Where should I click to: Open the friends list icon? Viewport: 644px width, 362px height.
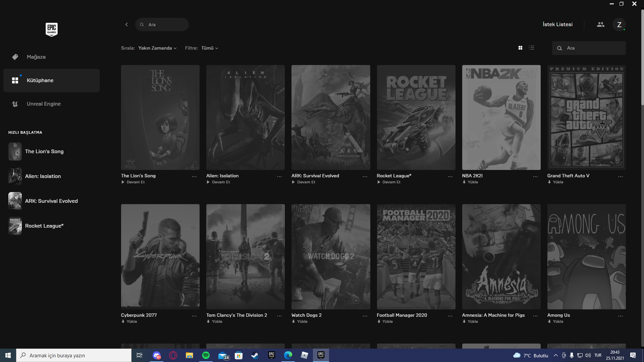(x=601, y=24)
